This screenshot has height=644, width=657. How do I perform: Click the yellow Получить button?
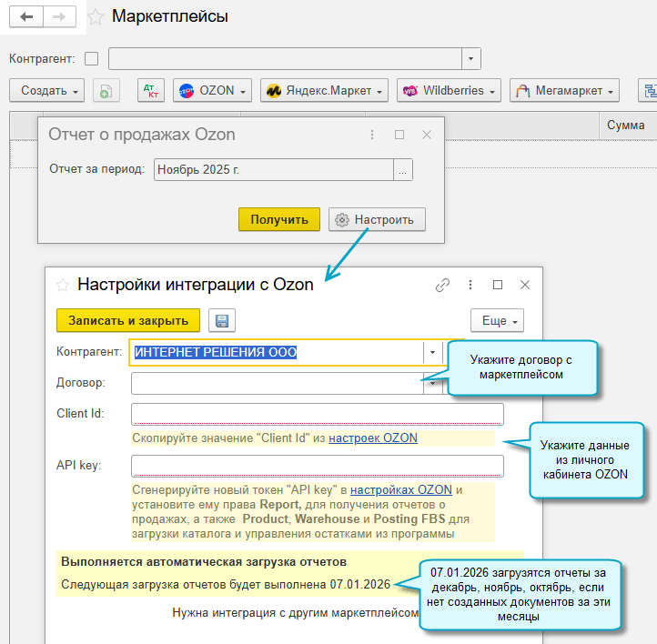[x=279, y=219]
